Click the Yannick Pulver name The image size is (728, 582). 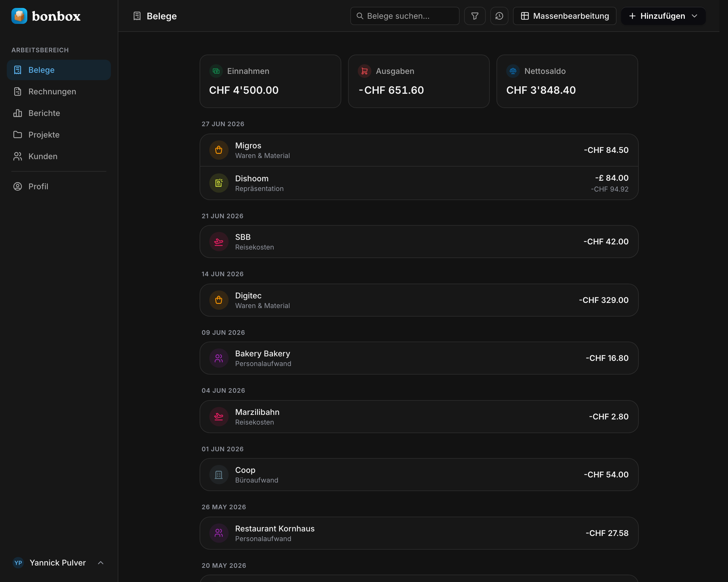(x=58, y=562)
